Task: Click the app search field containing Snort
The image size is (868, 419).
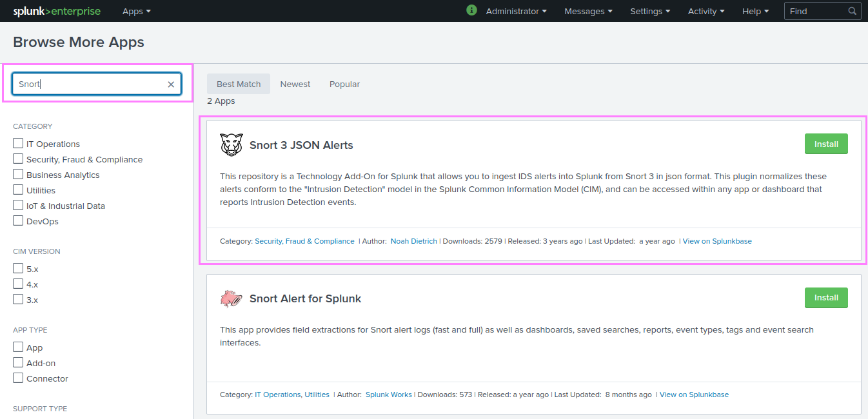Action: point(97,84)
